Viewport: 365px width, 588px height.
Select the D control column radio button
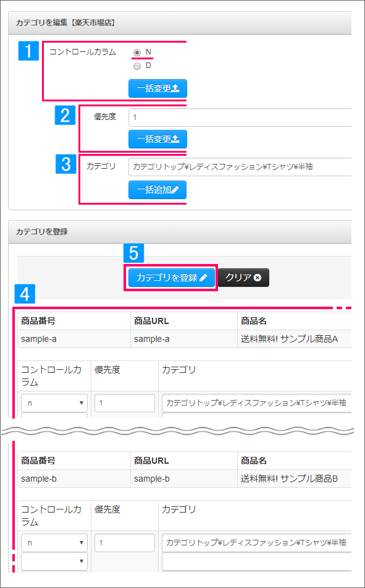[137, 66]
